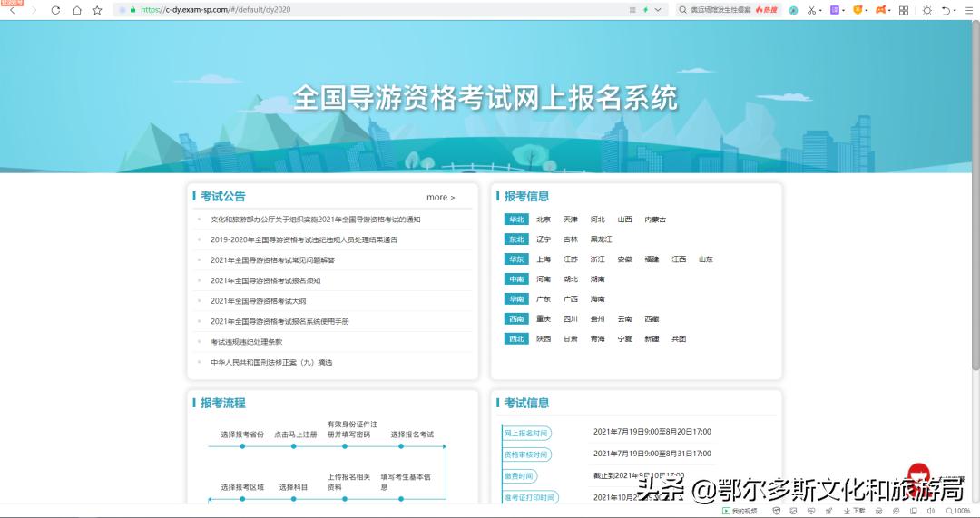Image resolution: width=980 pixels, height=518 pixels.
Task: Open the 考试违规违纪处理条款 notice
Action: coord(246,342)
